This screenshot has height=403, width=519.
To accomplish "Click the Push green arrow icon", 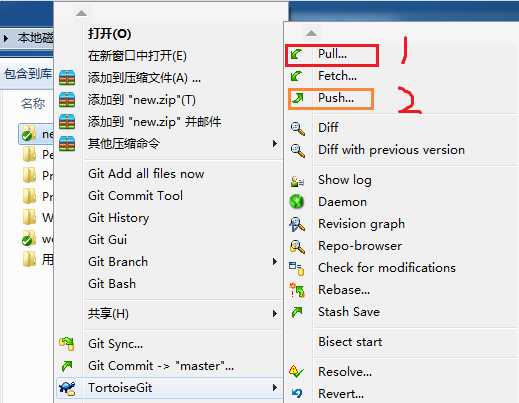I will (x=297, y=98).
